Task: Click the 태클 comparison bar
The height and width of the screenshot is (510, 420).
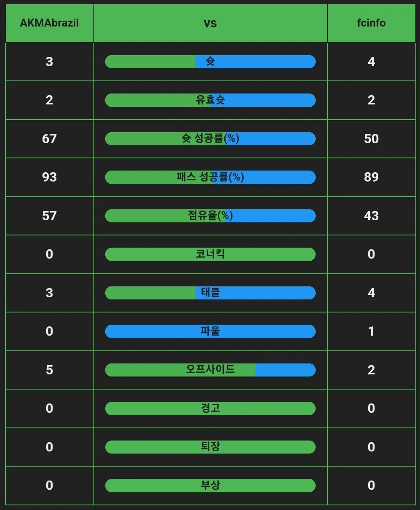Action: 210,293
